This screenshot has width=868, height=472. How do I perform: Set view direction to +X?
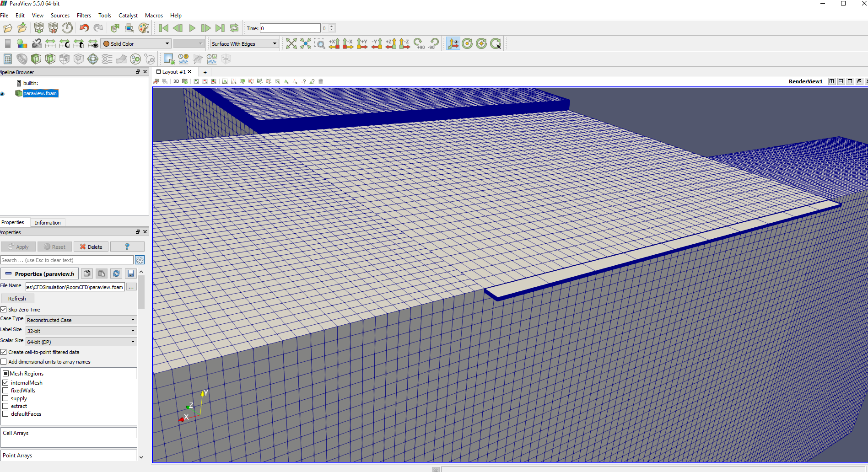pos(334,43)
